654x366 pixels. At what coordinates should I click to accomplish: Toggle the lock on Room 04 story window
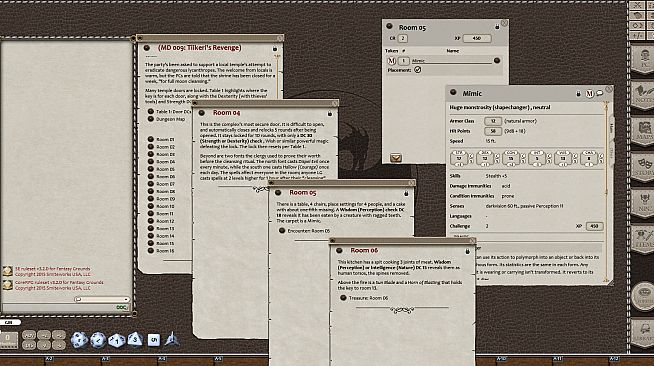[330, 113]
